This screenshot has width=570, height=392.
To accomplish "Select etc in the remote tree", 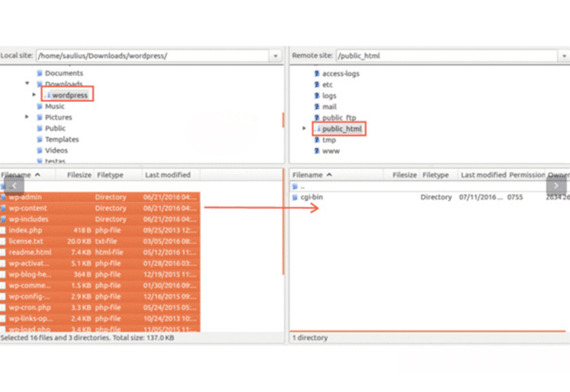I will 327,85.
